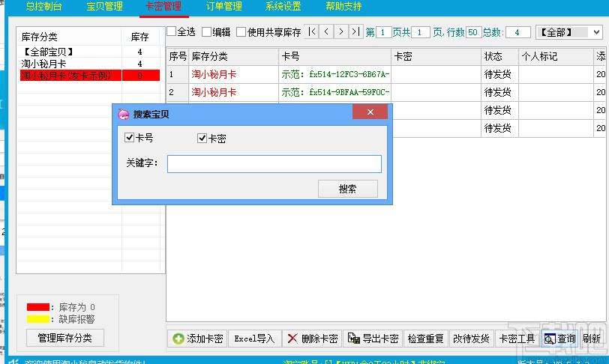Click 改待发货 button
This screenshot has height=364, width=609.
tap(472, 339)
